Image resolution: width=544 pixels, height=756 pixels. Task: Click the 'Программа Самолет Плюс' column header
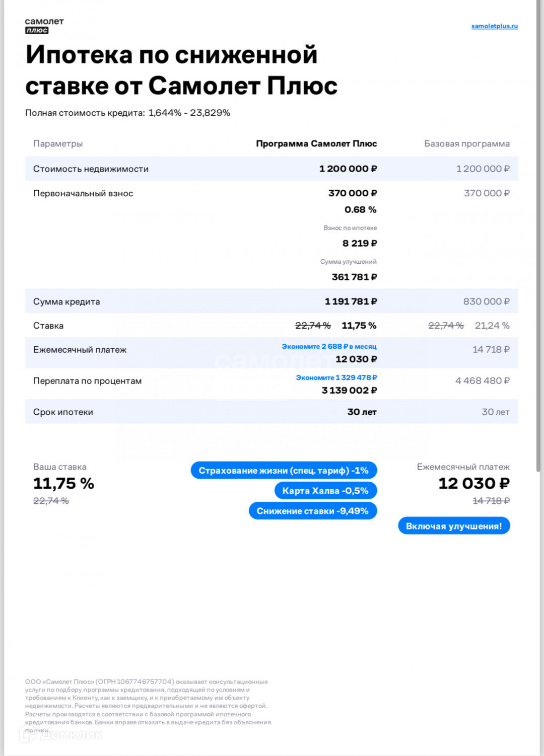click(x=316, y=144)
